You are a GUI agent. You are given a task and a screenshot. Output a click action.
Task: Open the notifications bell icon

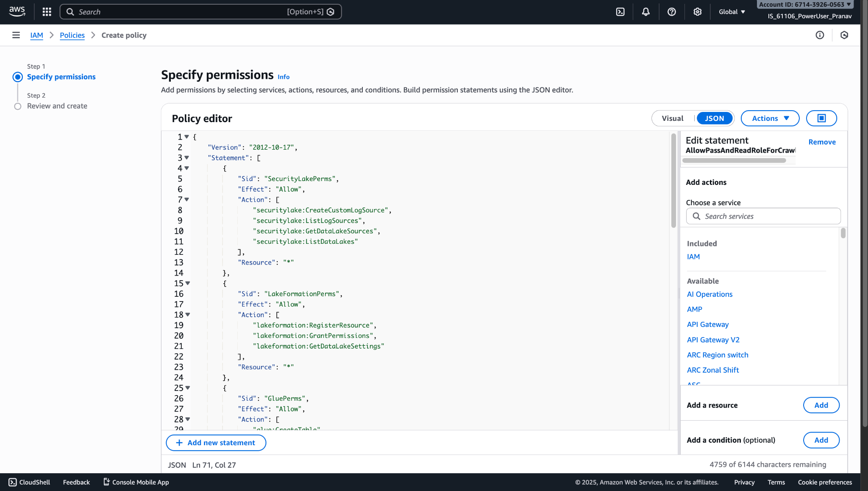(x=646, y=12)
